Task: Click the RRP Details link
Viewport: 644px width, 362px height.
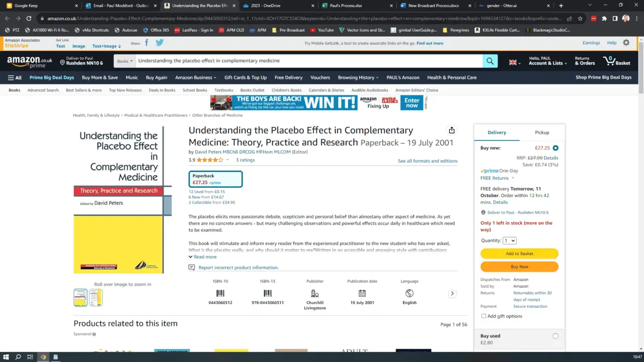Action: point(551,158)
